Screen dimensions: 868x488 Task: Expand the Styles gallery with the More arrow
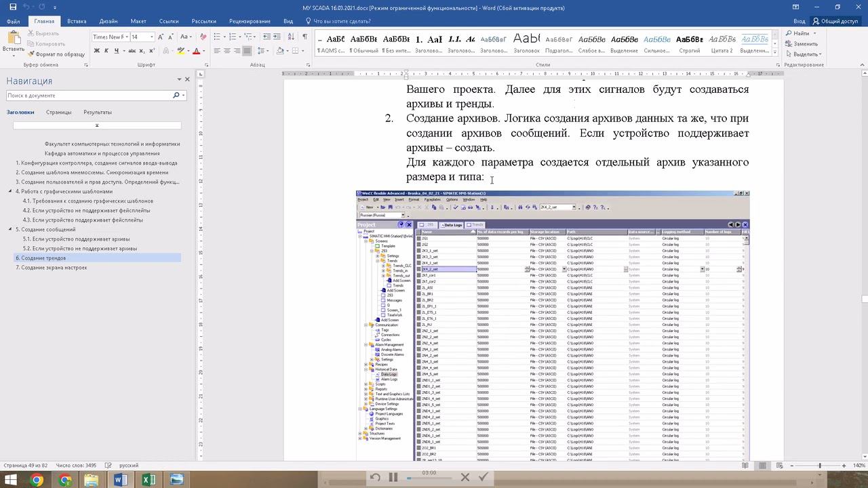pyautogui.click(x=775, y=52)
